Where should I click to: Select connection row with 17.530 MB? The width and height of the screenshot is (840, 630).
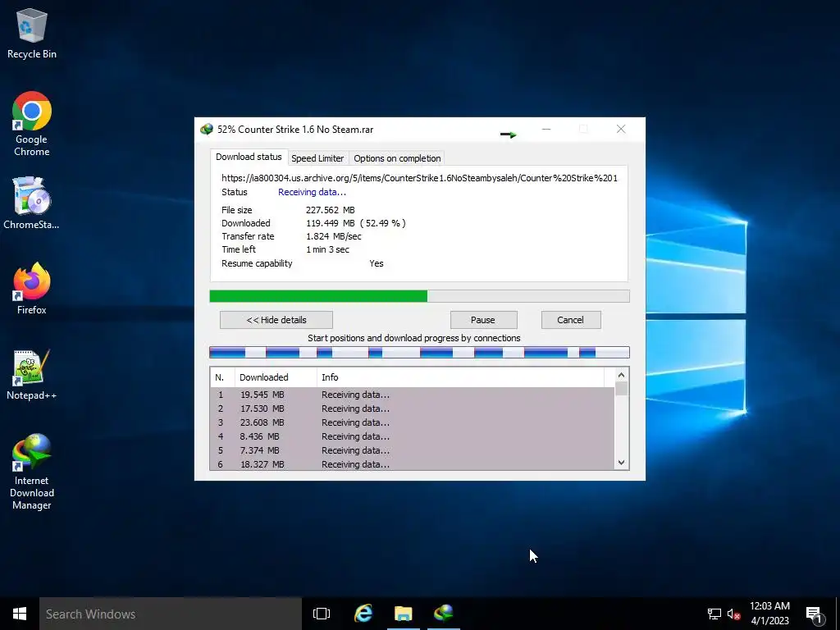pos(413,409)
